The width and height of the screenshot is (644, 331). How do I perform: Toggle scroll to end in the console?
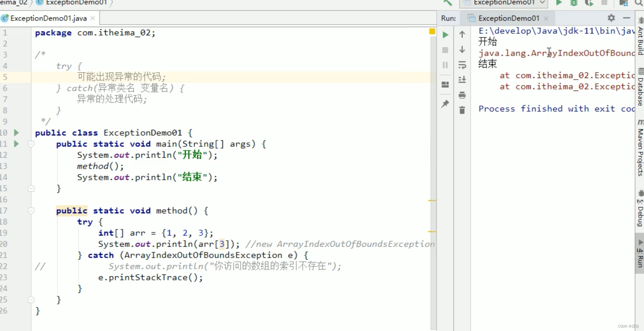click(462, 80)
